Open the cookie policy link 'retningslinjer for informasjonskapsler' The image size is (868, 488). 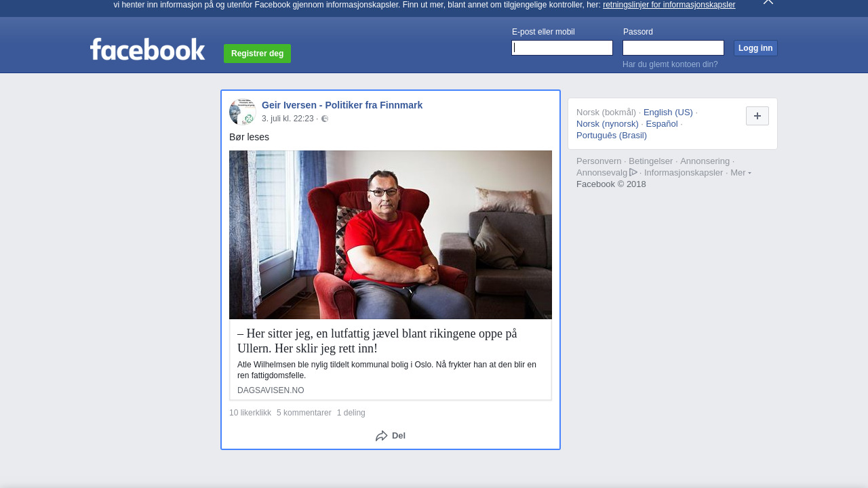[x=669, y=5]
